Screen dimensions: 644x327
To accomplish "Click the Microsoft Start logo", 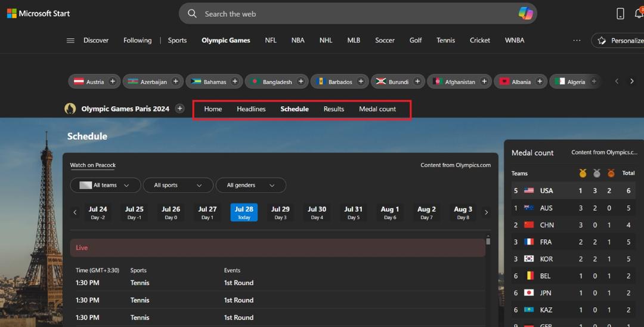I will (38, 14).
